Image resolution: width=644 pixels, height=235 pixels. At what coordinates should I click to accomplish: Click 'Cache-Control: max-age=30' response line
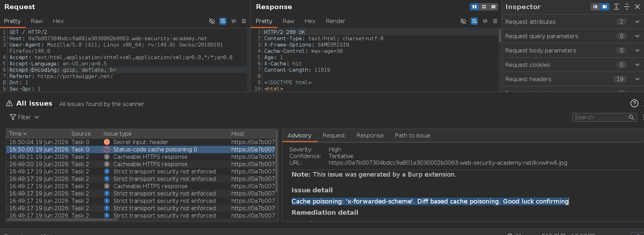coord(303,51)
